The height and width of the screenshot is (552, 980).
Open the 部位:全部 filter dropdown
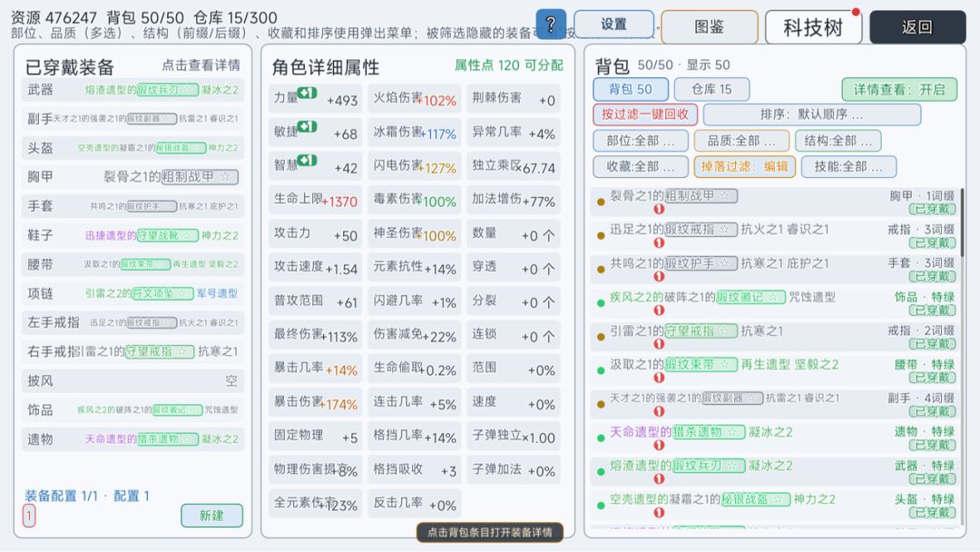pyautogui.click(x=641, y=141)
